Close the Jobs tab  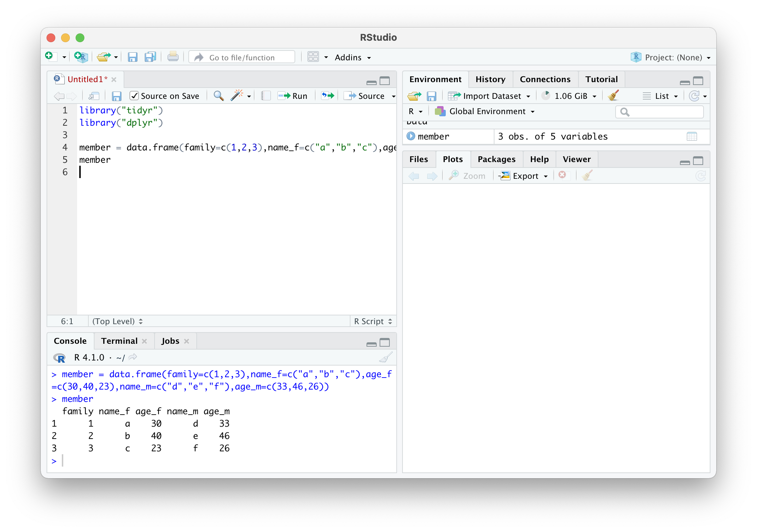coord(187,341)
